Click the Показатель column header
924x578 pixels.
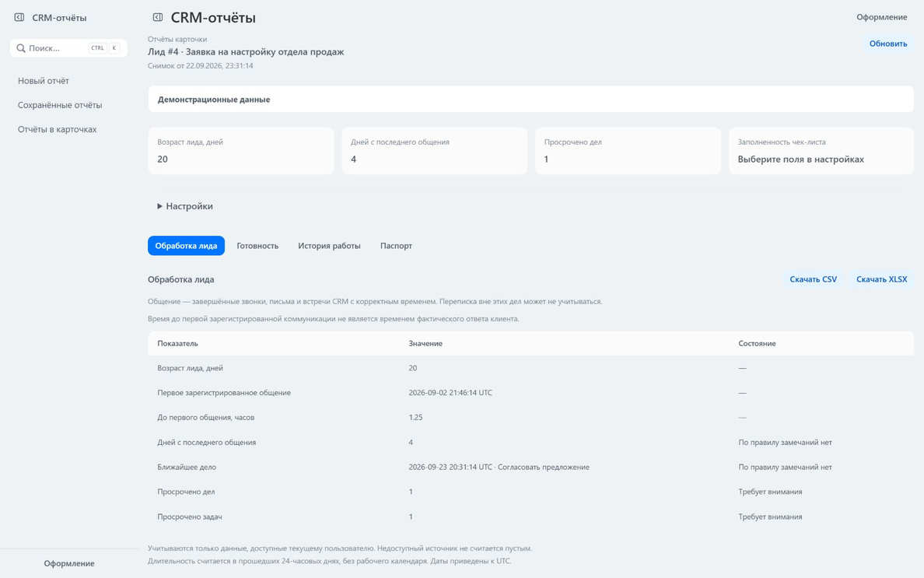[177, 344]
